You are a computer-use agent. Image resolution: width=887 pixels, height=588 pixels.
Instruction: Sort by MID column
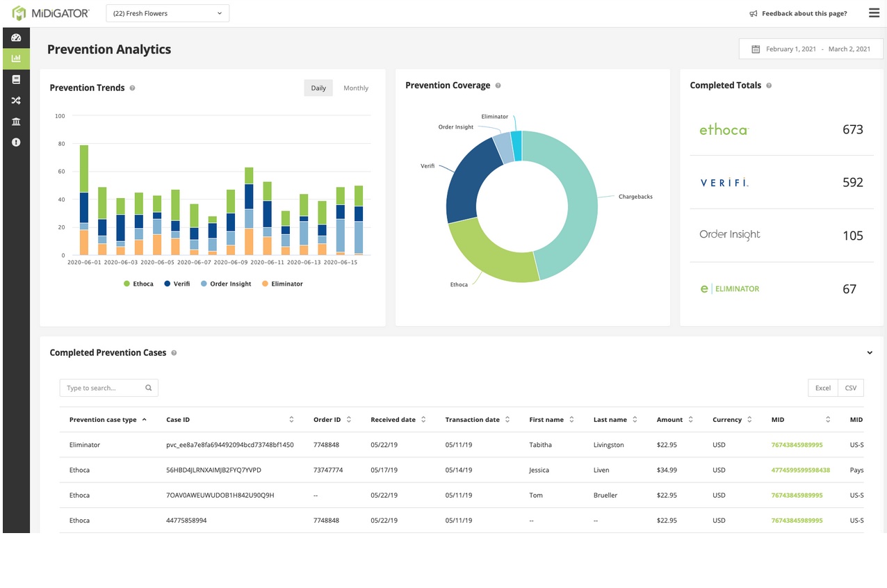[x=801, y=420]
